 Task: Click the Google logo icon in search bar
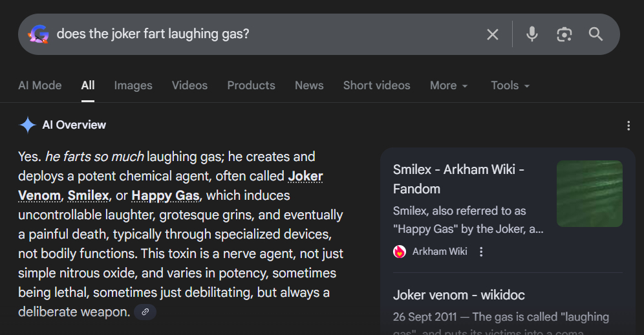(39, 34)
